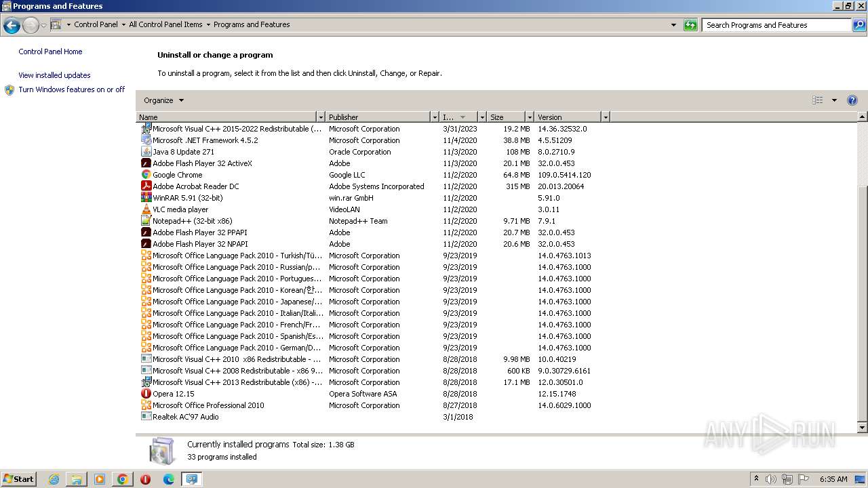Select Adobe Flash Player 32 PPAPI icon
This screenshot has height=488, width=868.
coord(146,232)
